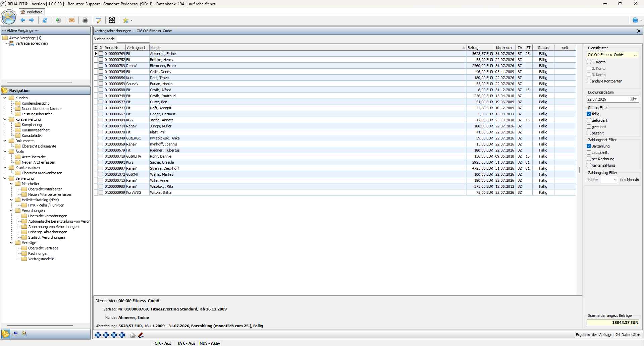Sort by the bis einschl. column header

tap(504, 48)
